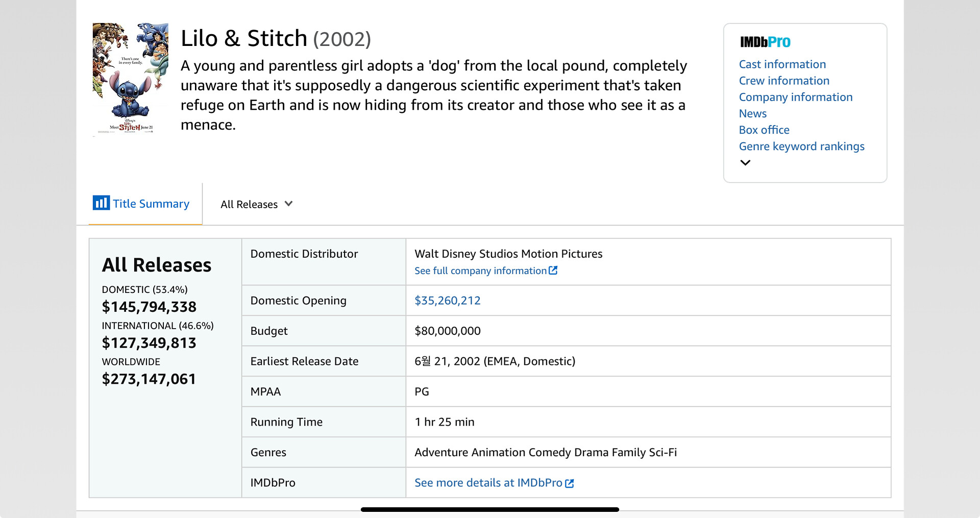Click the bottom home indicator bar
Viewport: 980px width, 518px height.
[489, 509]
